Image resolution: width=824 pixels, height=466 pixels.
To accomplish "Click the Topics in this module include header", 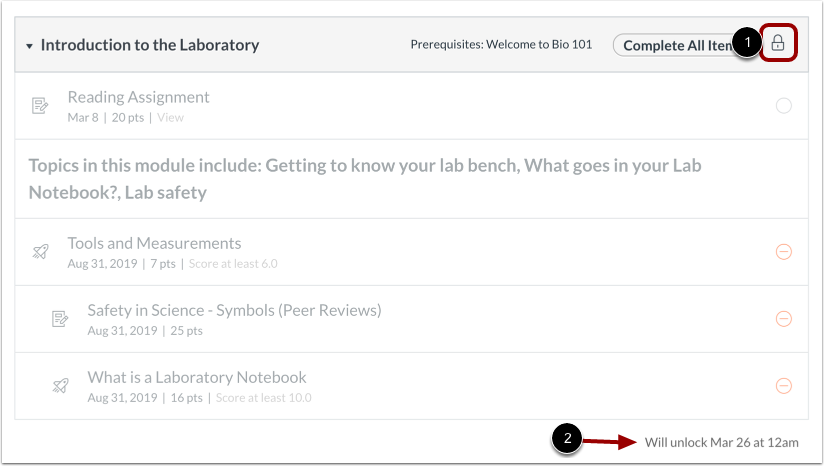I will tap(365, 179).
